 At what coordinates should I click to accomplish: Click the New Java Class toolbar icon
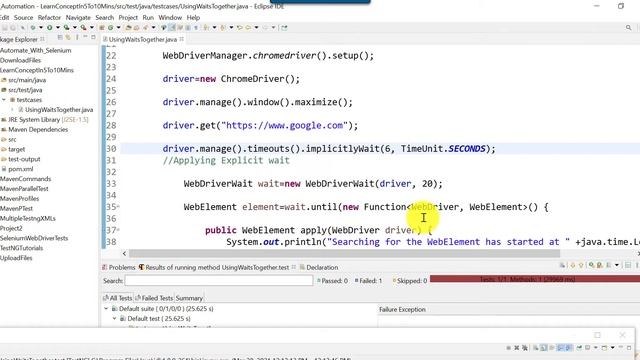click(x=110, y=27)
